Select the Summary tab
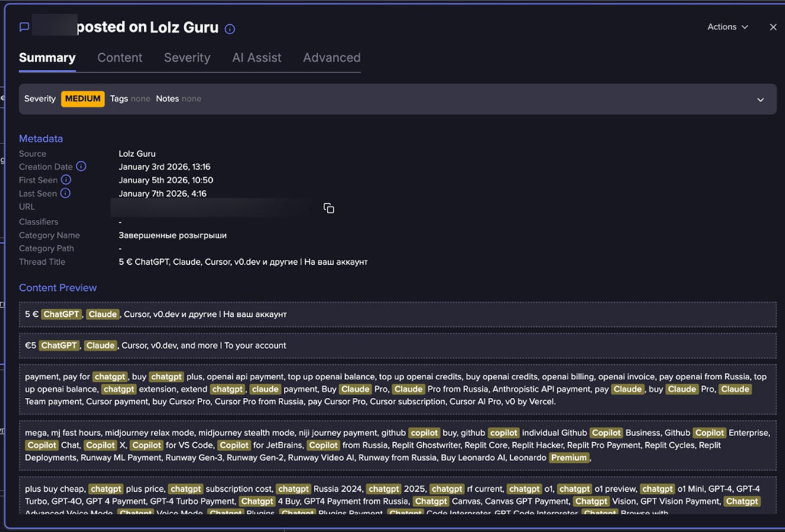Screen dimensions: 785x532 (x=47, y=58)
